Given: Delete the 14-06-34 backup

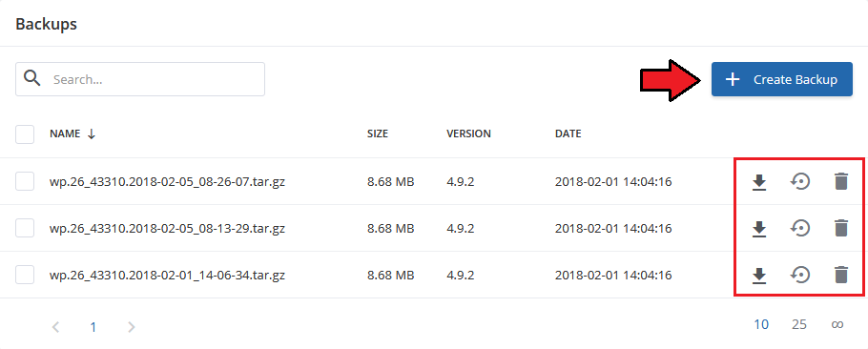Looking at the screenshot, I should [841, 275].
